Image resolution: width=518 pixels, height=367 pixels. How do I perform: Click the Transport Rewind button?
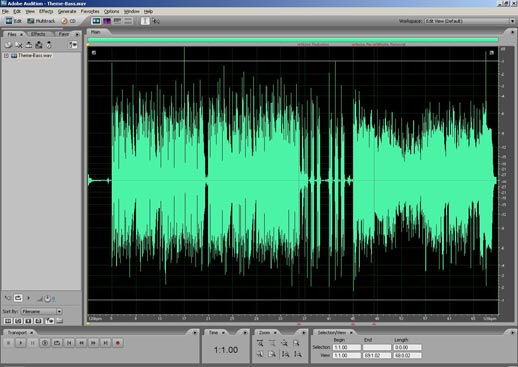(81, 343)
